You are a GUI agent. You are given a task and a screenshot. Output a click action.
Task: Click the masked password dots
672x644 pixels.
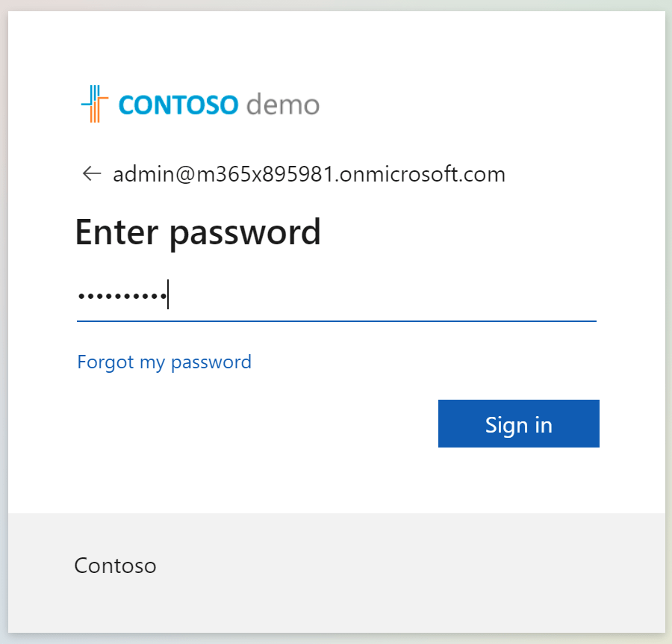(122, 296)
